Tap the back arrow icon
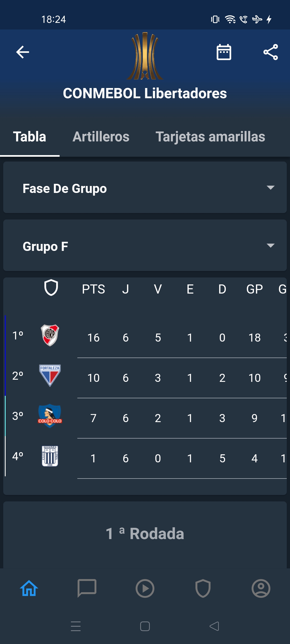 pyautogui.click(x=23, y=52)
